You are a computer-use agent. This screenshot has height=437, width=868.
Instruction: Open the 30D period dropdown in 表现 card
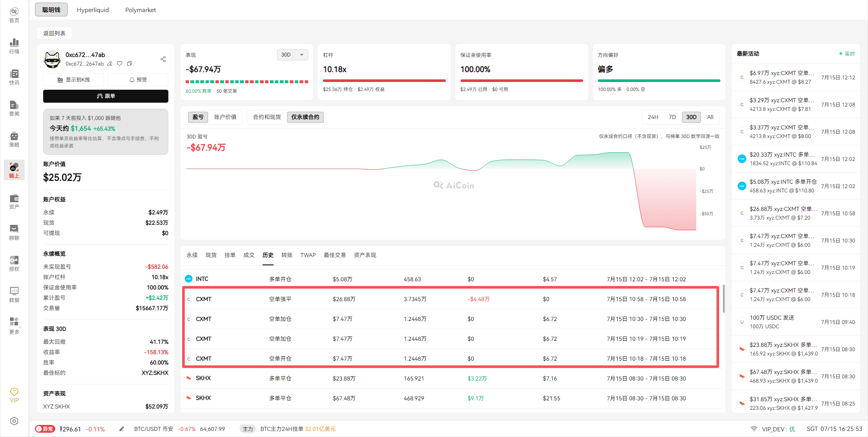point(293,55)
